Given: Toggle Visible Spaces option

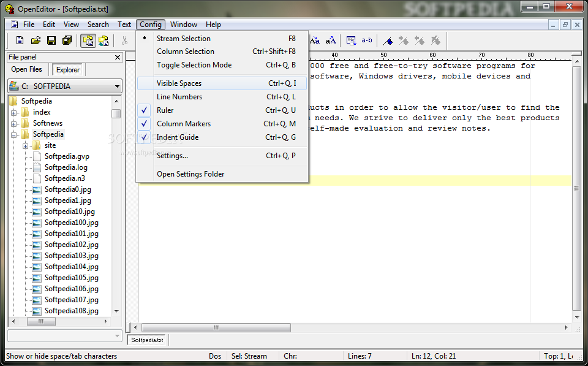Looking at the screenshot, I should click(x=222, y=83).
